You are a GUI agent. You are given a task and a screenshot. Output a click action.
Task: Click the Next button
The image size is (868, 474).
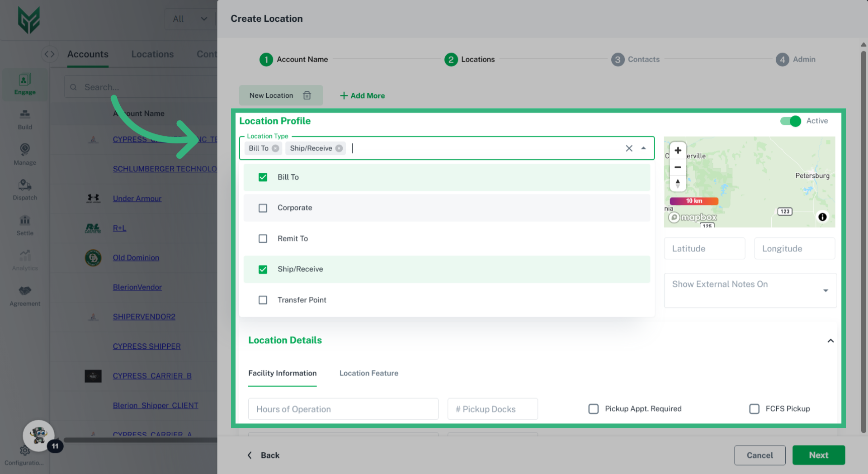[x=818, y=455]
